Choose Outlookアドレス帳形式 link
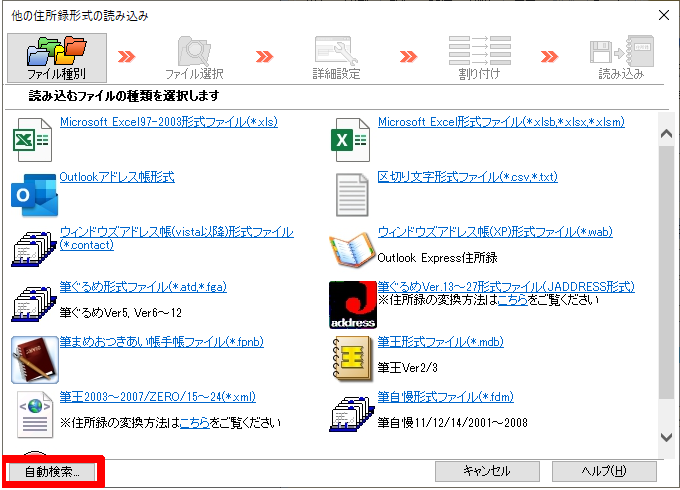The image size is (680, 490). [x=117, y=177]
